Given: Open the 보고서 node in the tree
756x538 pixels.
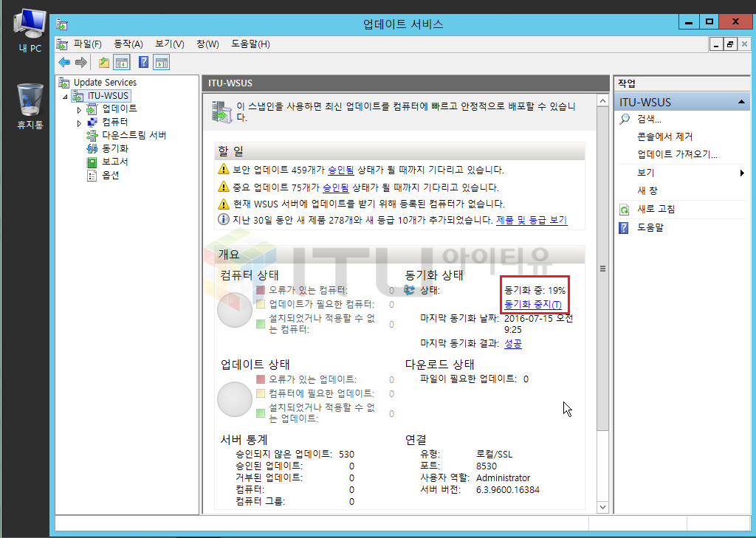Looking at the screenshot, I should (x=114, y=162).
